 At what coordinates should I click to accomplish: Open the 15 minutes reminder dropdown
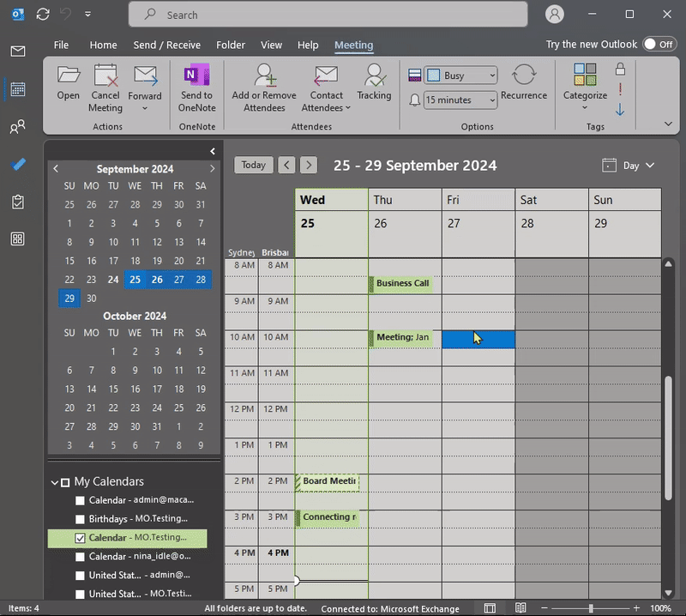(460, 100)
